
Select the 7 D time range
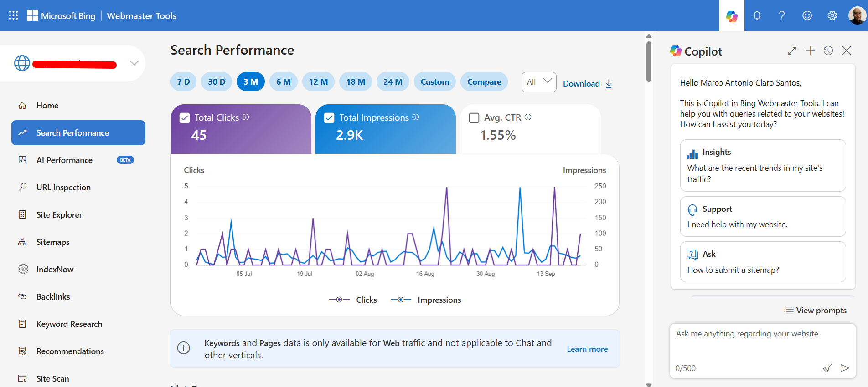(184, 82)
